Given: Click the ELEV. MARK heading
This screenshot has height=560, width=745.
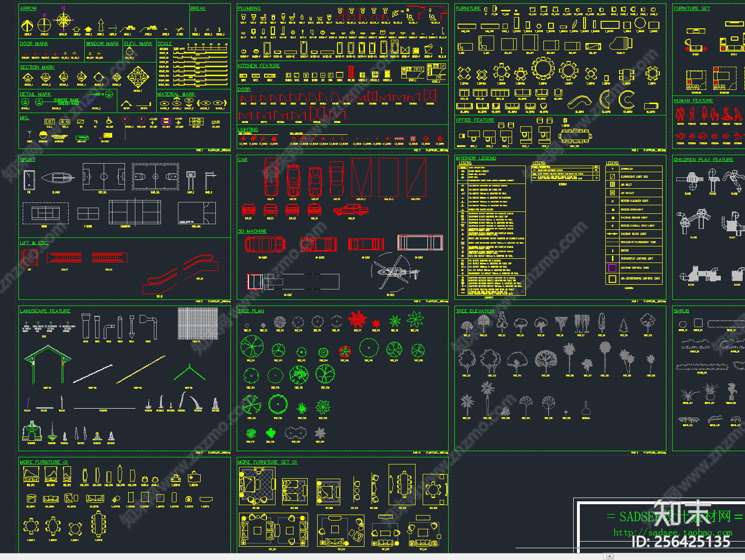Looking at the screenshot, I should click(138, 44).
